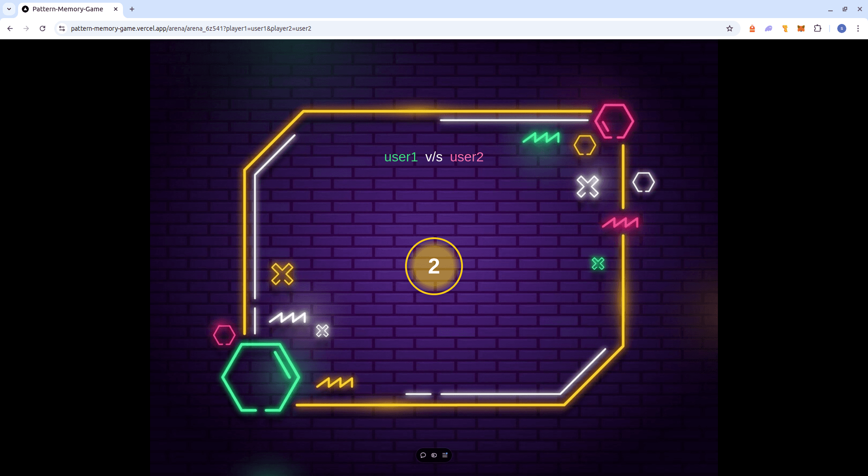Open the tab search dropdown arrow
The height and width of the screenshot is (476, 868).
(9, 9)
